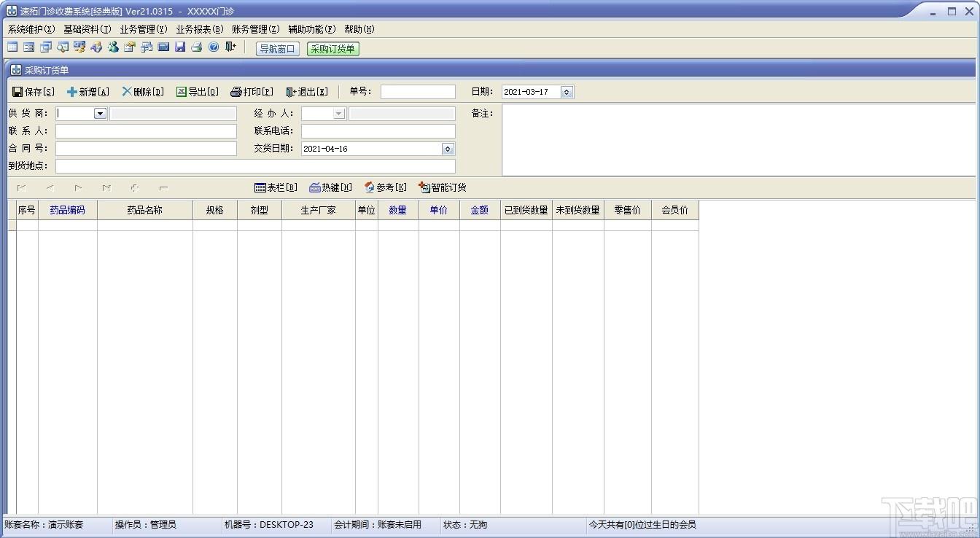Image resolution: width=980 pixels, height=538 pixels.
Task: Click the people/members icon in top toolbar
Action: 113,47
